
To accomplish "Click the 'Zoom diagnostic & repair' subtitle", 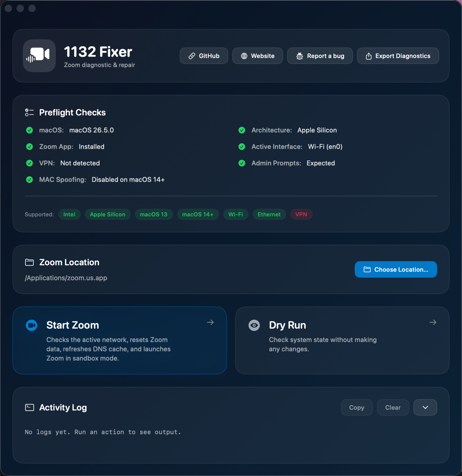I will pos(99,65).
